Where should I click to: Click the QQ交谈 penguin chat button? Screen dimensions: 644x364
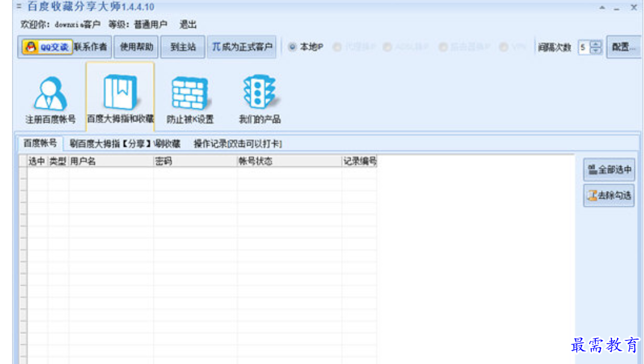[x=47, y=48]
